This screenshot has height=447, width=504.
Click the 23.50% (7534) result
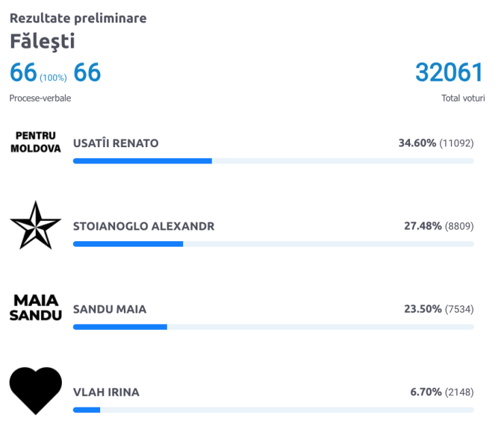pyautogui.click(x=439, y=309)
